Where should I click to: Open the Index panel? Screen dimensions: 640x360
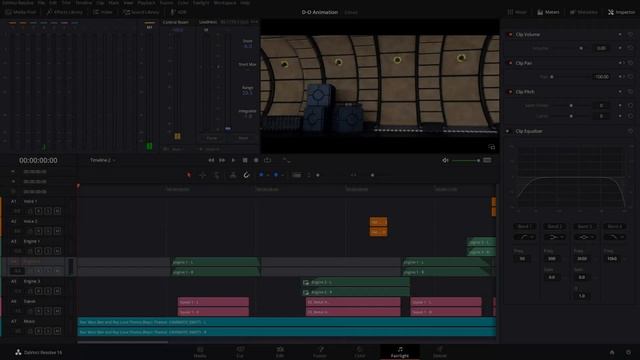(103, 12)
